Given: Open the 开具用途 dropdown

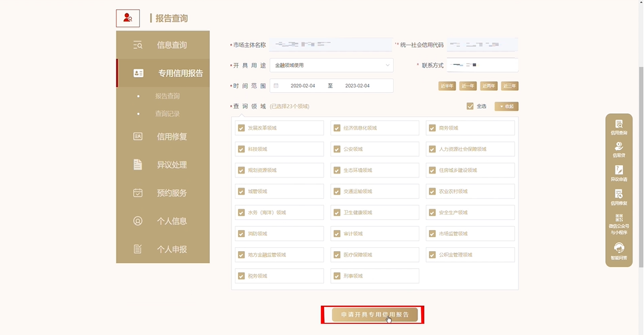Looking at the screenshot, I should (x=331, y=65).
